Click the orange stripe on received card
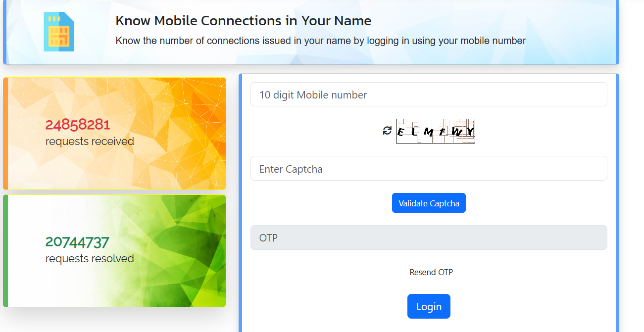Image resolution: width=644 pixels, height=332 pixels. point(5,134)
